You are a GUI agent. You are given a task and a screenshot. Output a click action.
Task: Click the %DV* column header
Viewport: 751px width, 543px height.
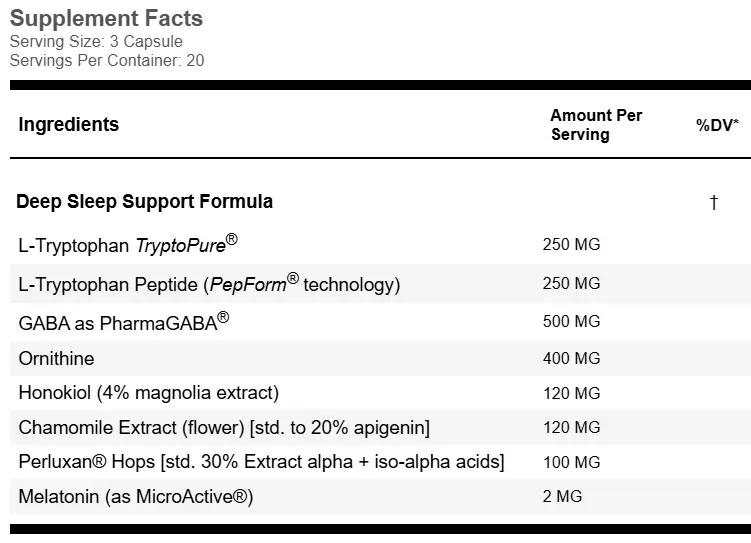pyautogui.click(x=717, y=125)
